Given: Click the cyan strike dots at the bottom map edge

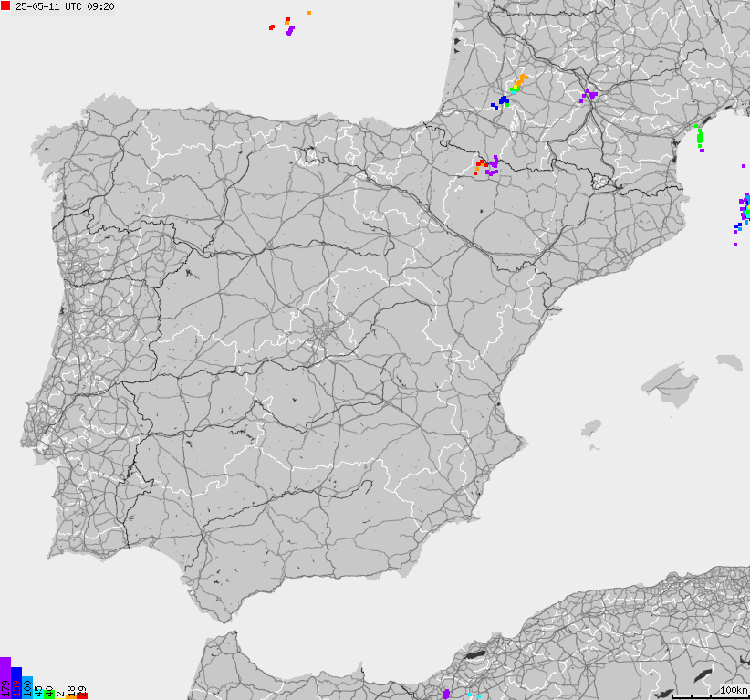Looking at the screenshot, I should pos(474,695).
